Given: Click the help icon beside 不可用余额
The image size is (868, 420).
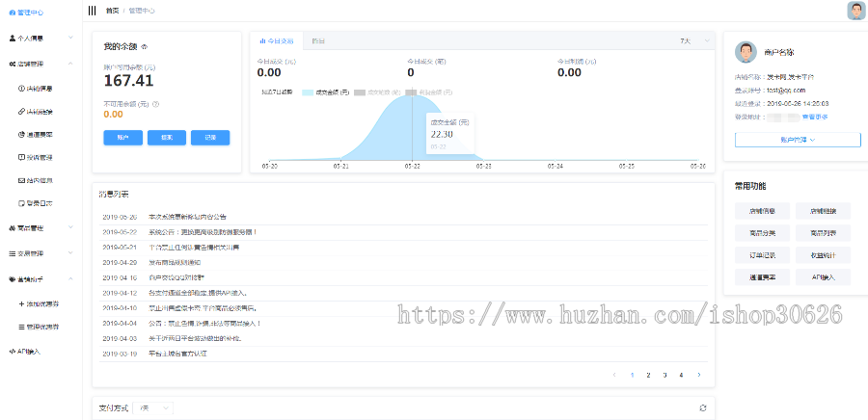Looking at the screenshot, I should click(155, 102).
